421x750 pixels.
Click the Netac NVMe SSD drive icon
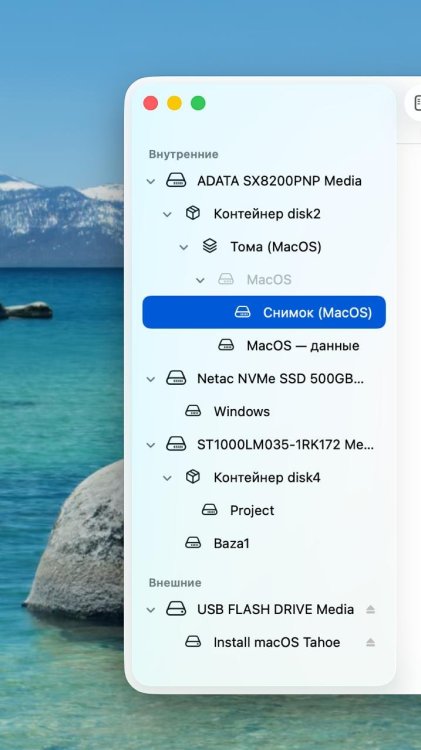(x=176, y=378)
